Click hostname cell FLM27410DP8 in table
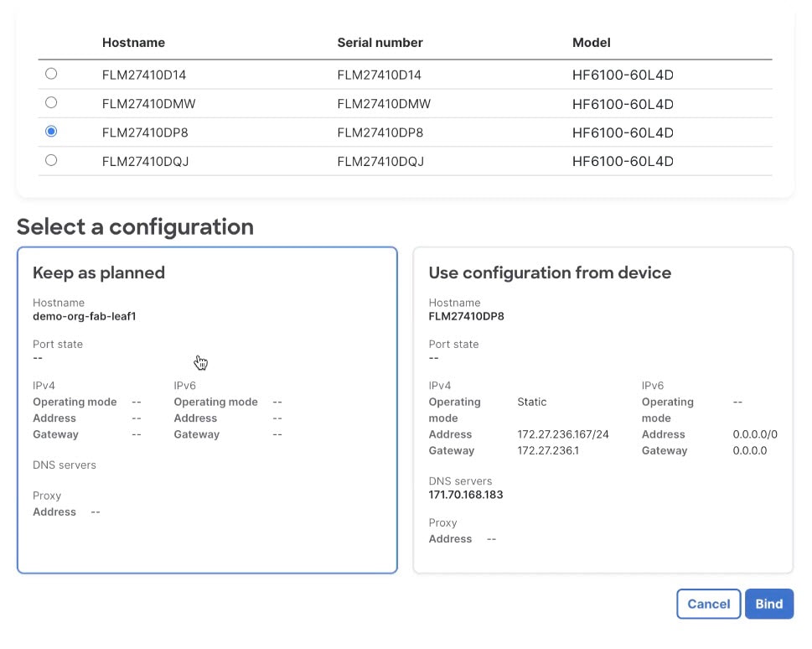 (145, 132)
